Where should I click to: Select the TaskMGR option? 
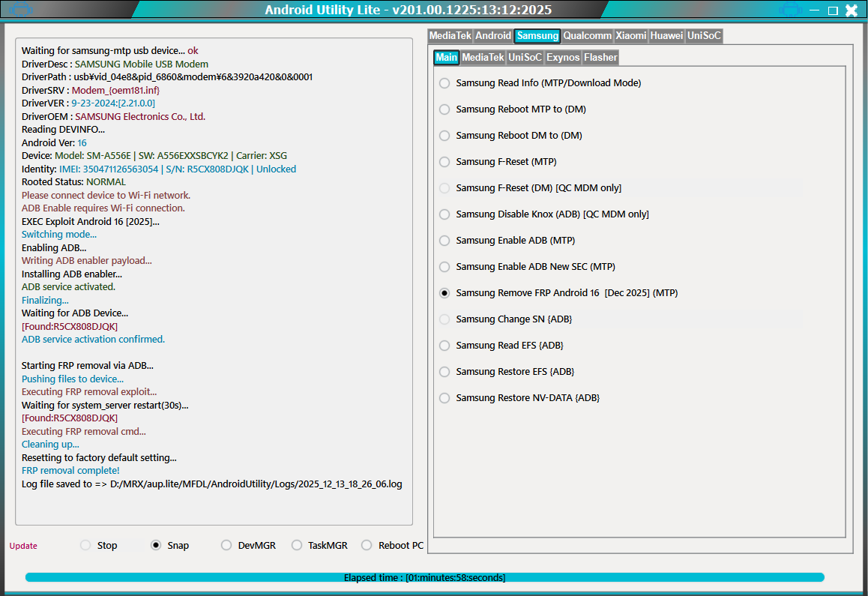pos(297,546)
